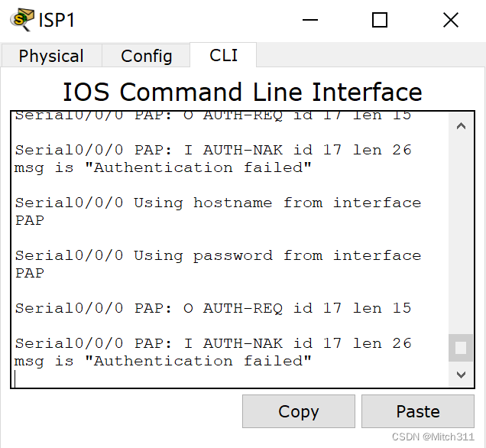This screenshot has width=486, height=448.
Task: Click the ISP1 title text
Action: point(57,20)
